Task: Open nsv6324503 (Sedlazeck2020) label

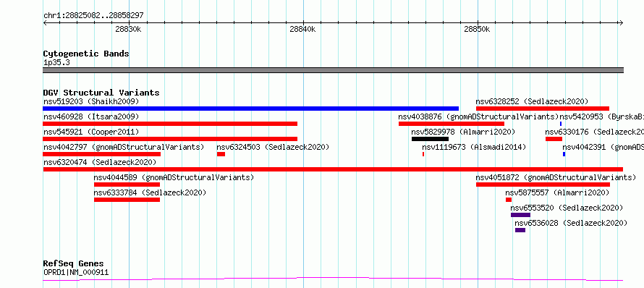Action: 273,147
